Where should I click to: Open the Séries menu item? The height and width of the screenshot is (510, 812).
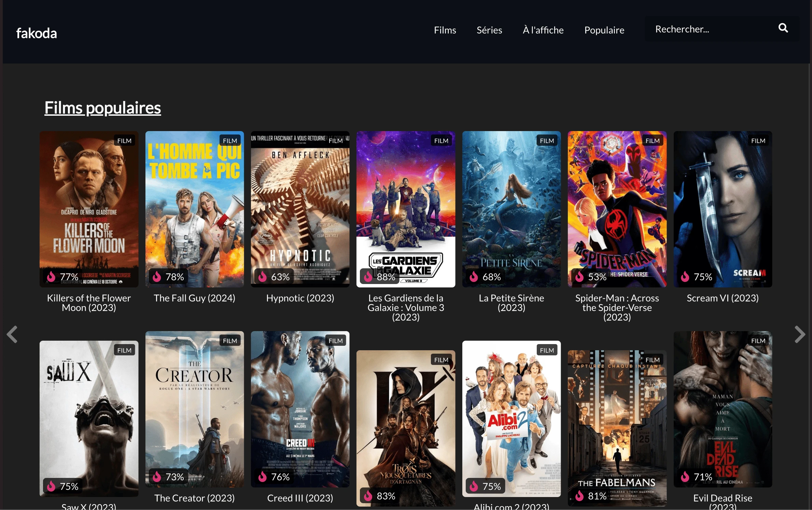point(489,30)
